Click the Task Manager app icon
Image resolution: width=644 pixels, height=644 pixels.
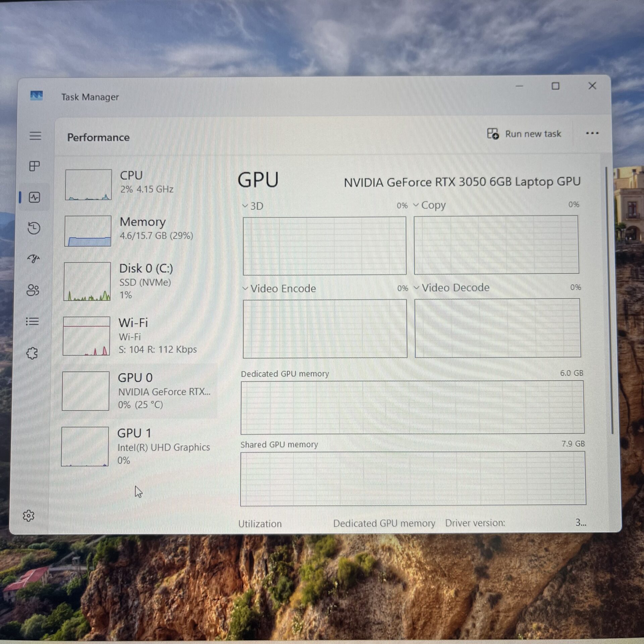pyautogui.click(x=37, y=96)
